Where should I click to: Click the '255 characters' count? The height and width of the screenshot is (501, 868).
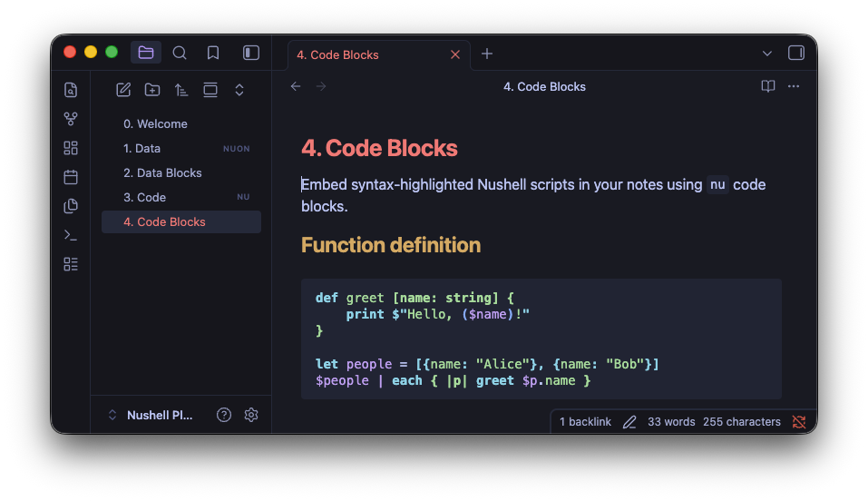[x=741, y=422]
